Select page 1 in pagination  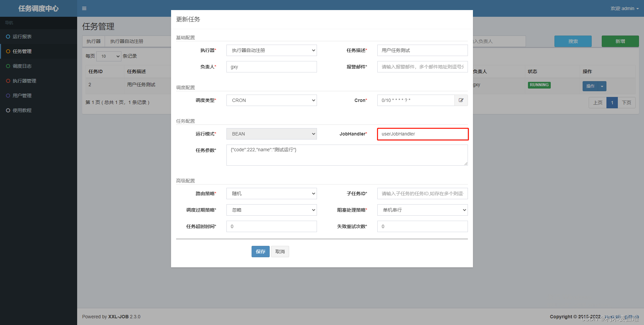point(612,103)
